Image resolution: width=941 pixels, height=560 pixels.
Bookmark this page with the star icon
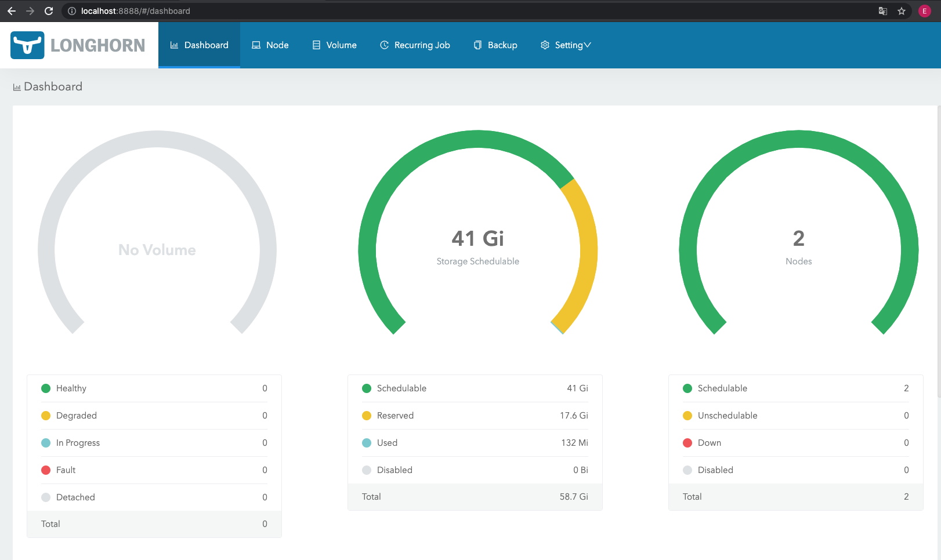click(902, 11)
